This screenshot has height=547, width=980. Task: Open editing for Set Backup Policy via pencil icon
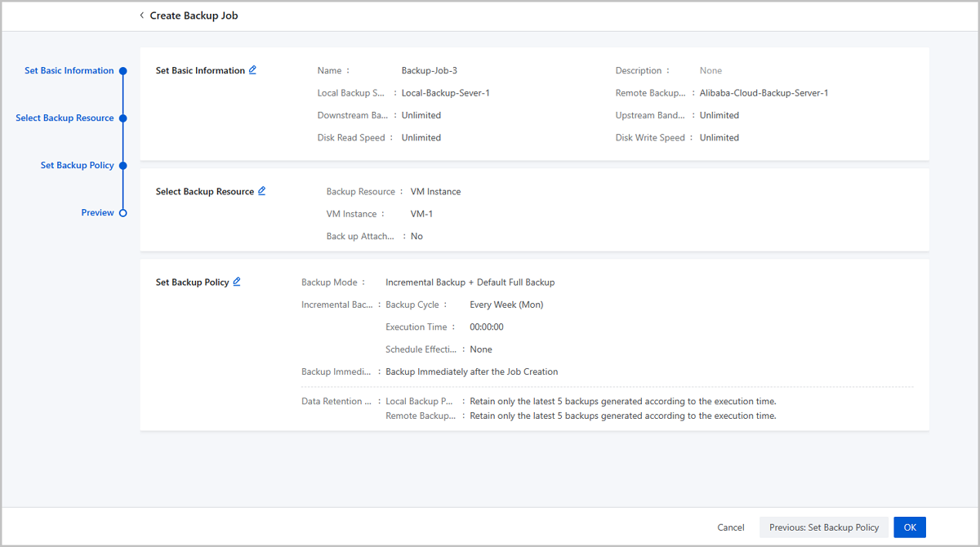click(x=237, y=282)
